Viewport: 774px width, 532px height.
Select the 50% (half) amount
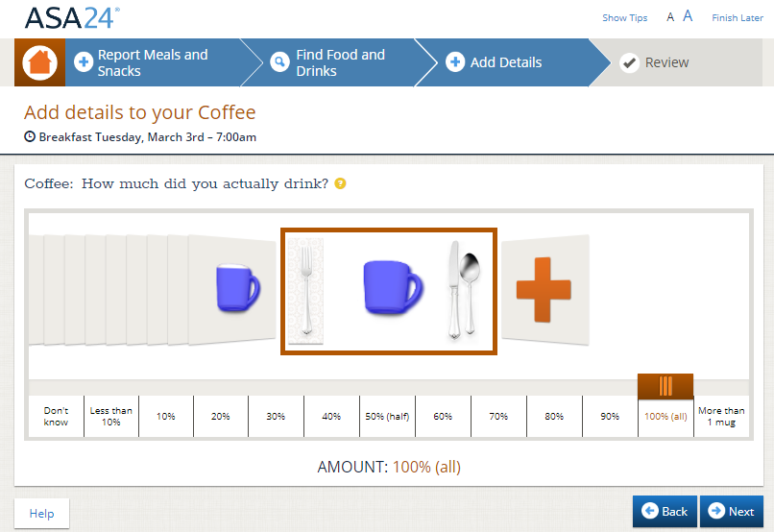387,417
